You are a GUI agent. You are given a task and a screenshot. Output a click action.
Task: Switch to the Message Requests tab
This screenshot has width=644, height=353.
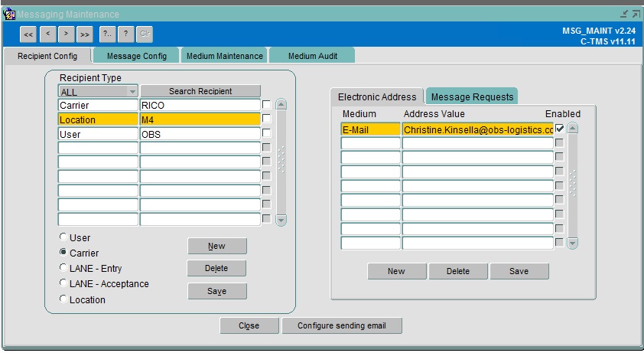coord(472,97)
